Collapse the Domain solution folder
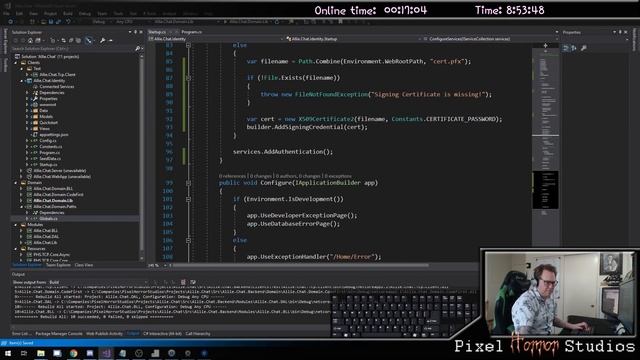Screen dimensions: 640x360 [x=16, y=183]
